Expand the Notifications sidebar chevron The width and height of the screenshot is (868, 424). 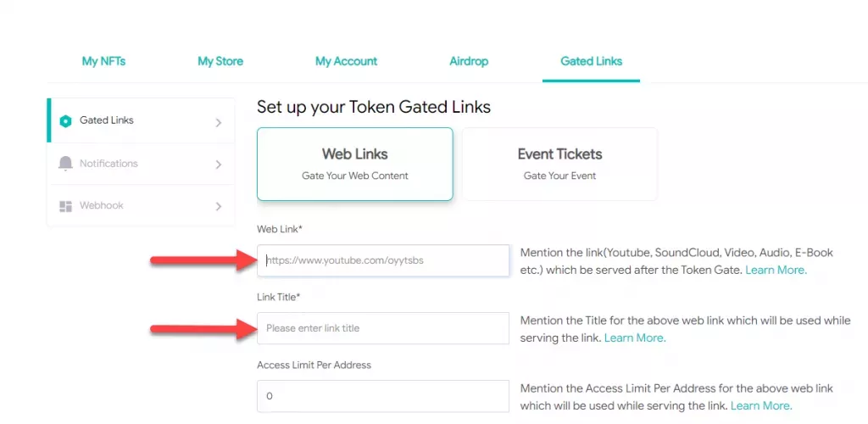click(218, 165)
